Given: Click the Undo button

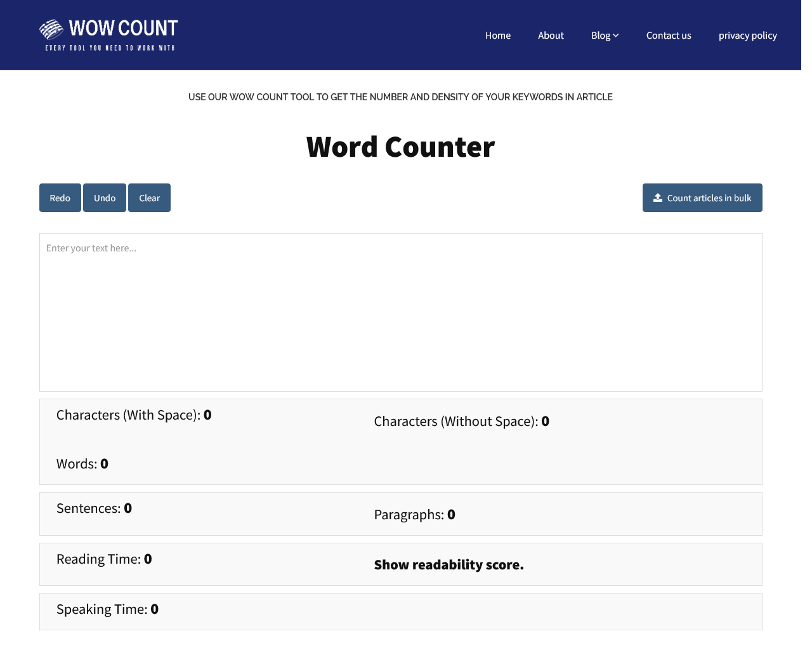Looking at the screenshot, I should [x=105, y=197].
